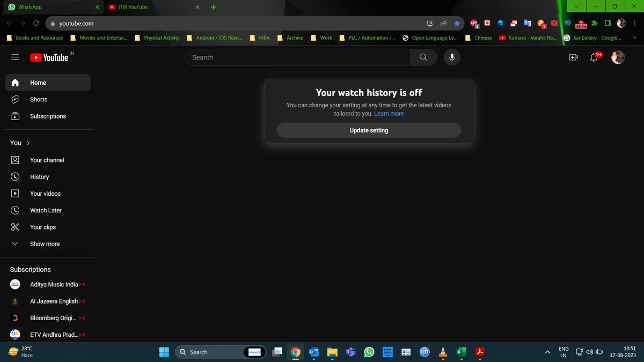This screenshot has height=362, width=644.
Task: Click the Create video icon
Action: (573, 57)
